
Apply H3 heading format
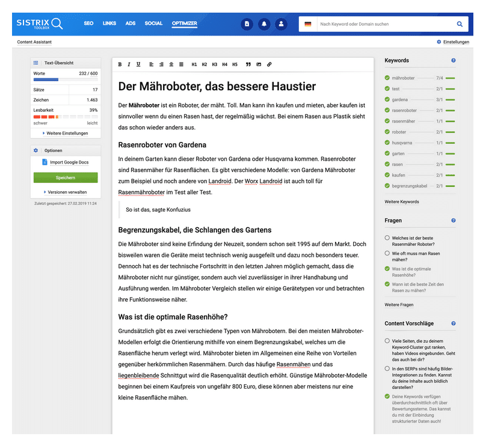pos(214,64)
